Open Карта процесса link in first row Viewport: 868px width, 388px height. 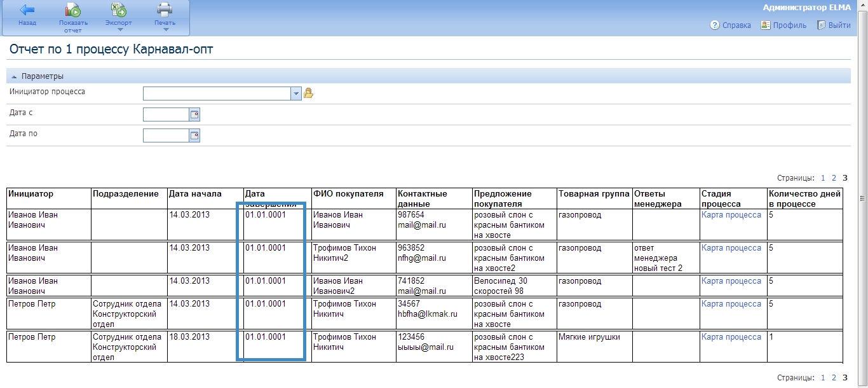pyautogui.click(x=731, y=215)
